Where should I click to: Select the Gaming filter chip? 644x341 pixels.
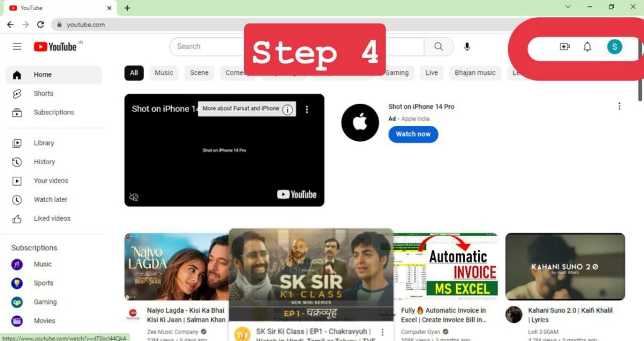(x=397, y=73)
